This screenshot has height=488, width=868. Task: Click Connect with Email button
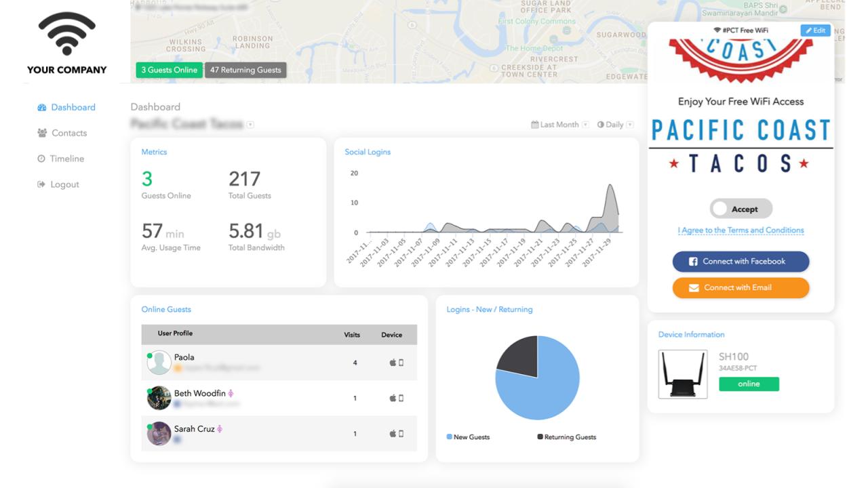click(741, 287)
